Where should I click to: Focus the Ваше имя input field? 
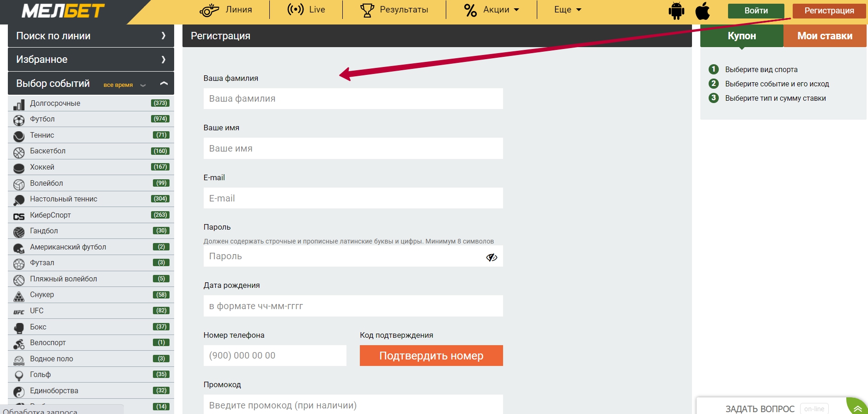click(353, 148)
